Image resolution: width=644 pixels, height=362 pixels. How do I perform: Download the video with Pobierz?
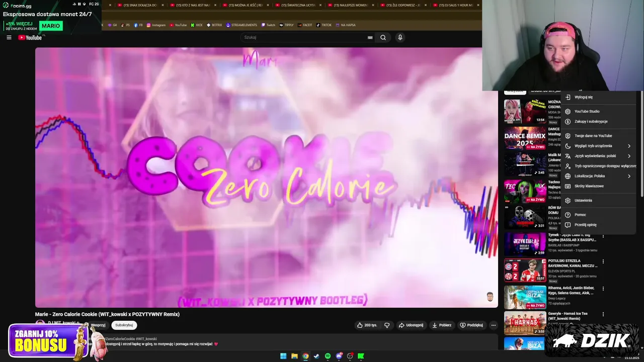pos(442,325)
